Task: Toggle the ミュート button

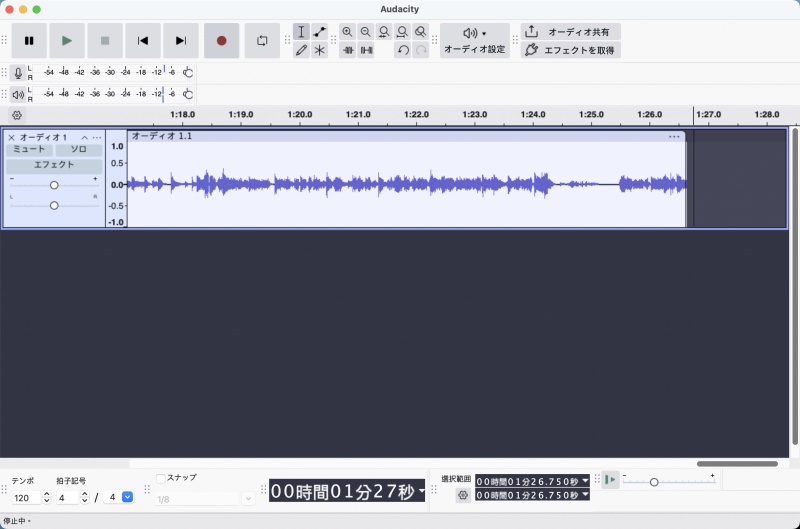Action: click(29, 149)
